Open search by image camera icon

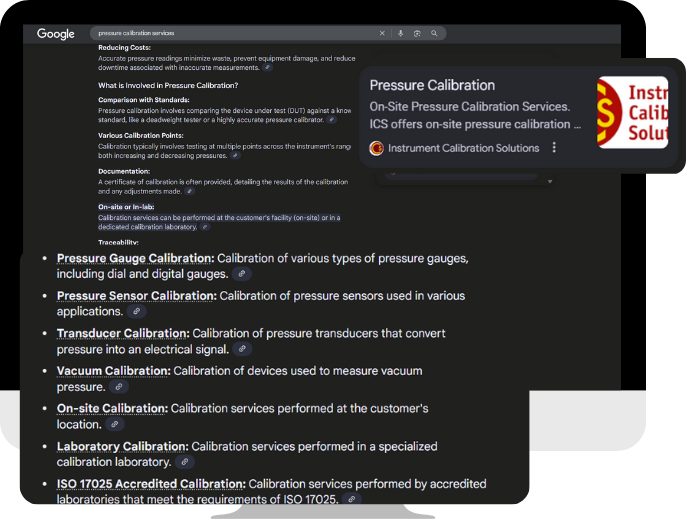pos(417,33)
